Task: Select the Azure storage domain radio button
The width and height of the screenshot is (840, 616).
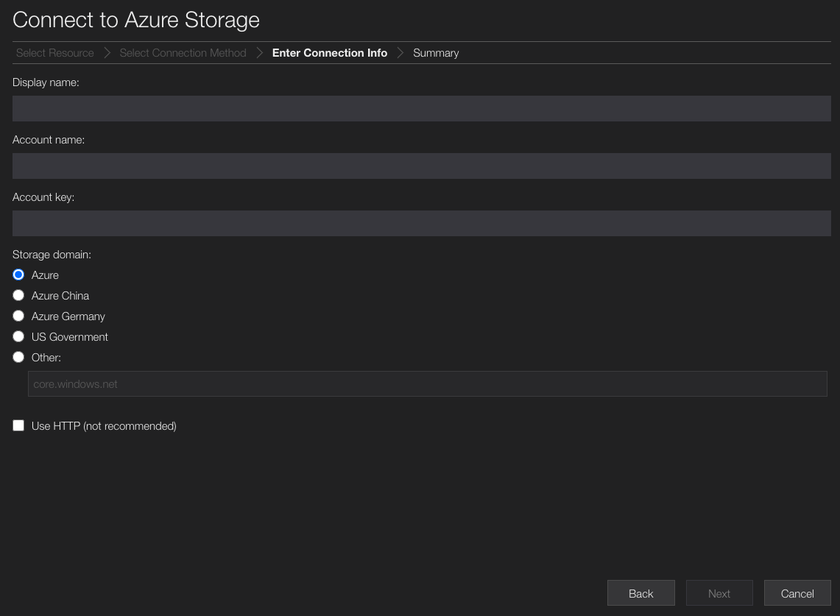Action: (18, 275)
